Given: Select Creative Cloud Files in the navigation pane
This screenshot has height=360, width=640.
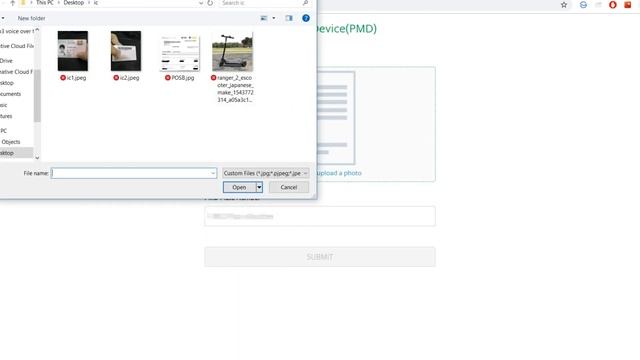Looking at the screenshot, I should (16, 72).
